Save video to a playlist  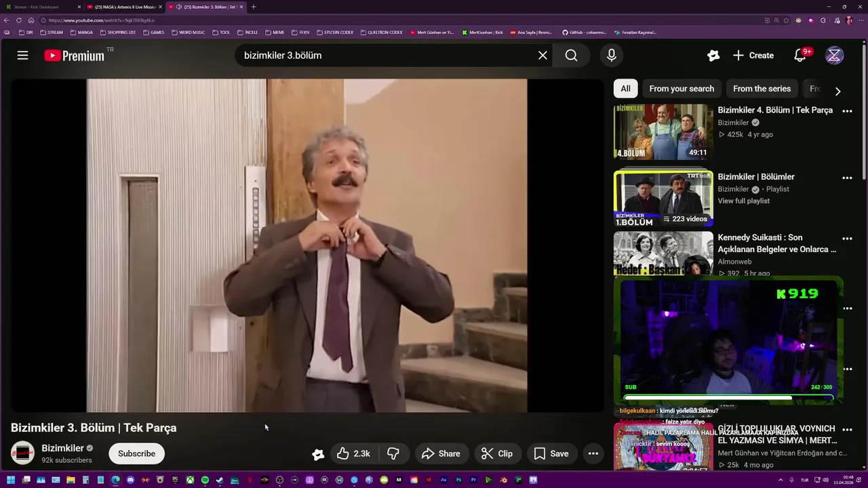[551, 453]
